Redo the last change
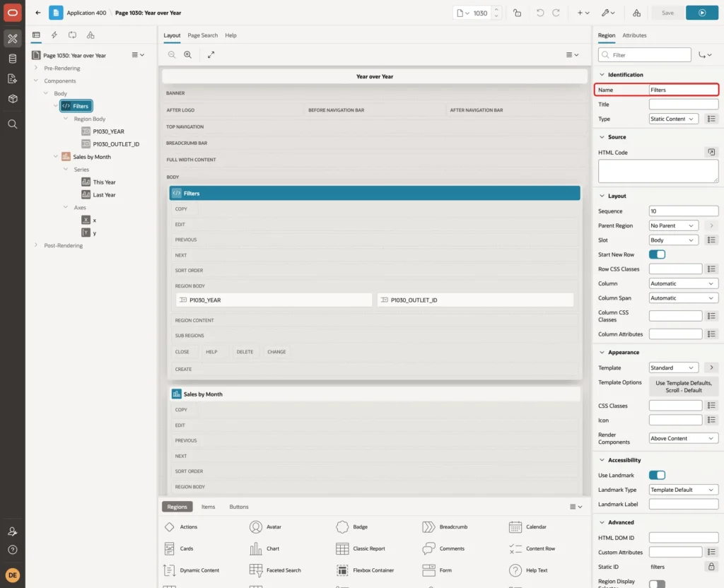Image resolution: width=724 pixels, height=588 pixels. click(x=556, y=13)
